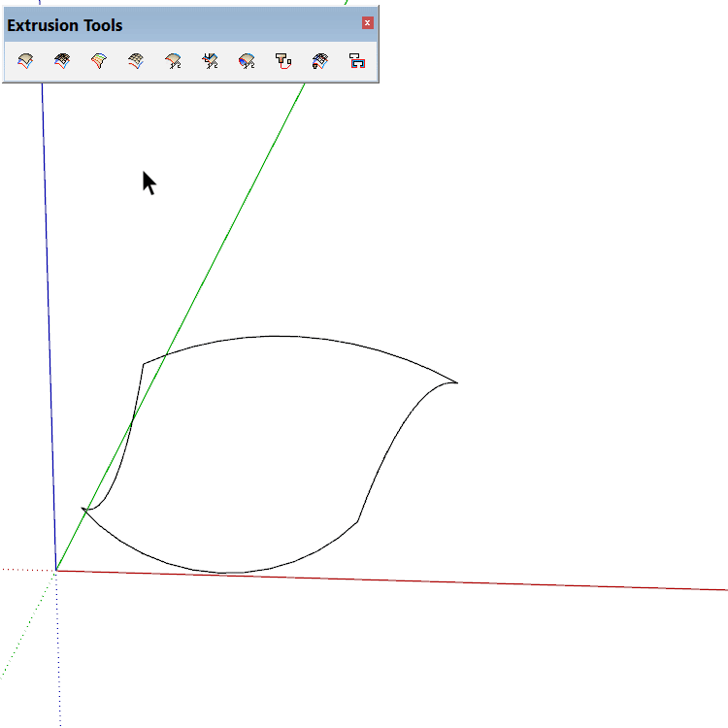Select the Extrude Edges by Offset tool
The width and height of the screenshot is (728, 728).
pos(357,61)
